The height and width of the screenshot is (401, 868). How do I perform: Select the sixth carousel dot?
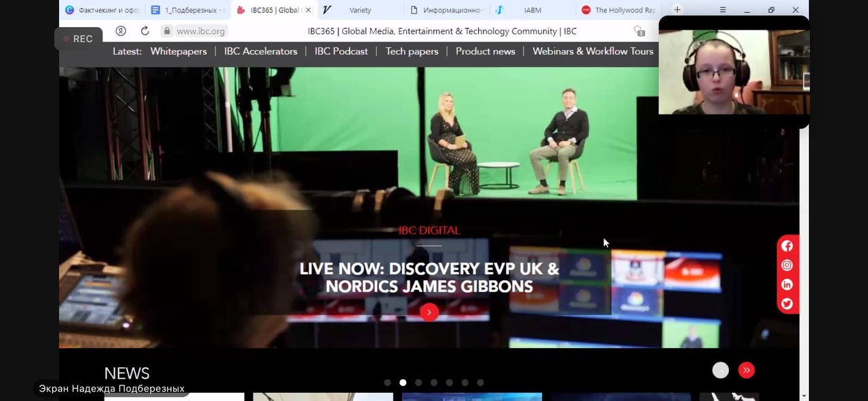(465, 383)
